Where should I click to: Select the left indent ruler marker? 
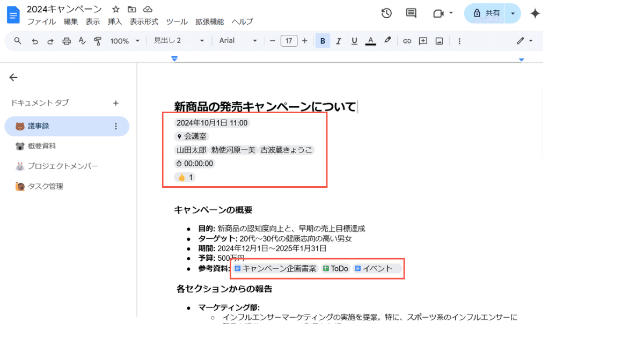[174, 58]
